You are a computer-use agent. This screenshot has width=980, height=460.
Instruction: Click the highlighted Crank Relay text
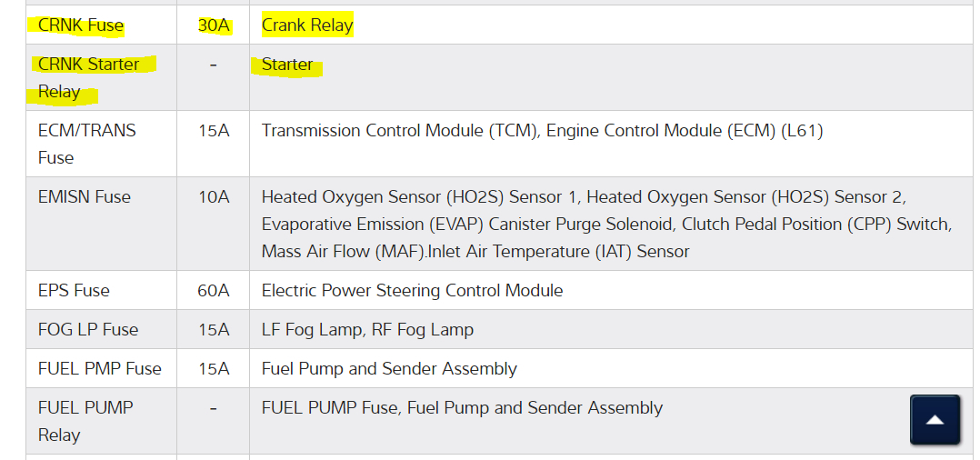pyautogui.click(x=307, y=25)
